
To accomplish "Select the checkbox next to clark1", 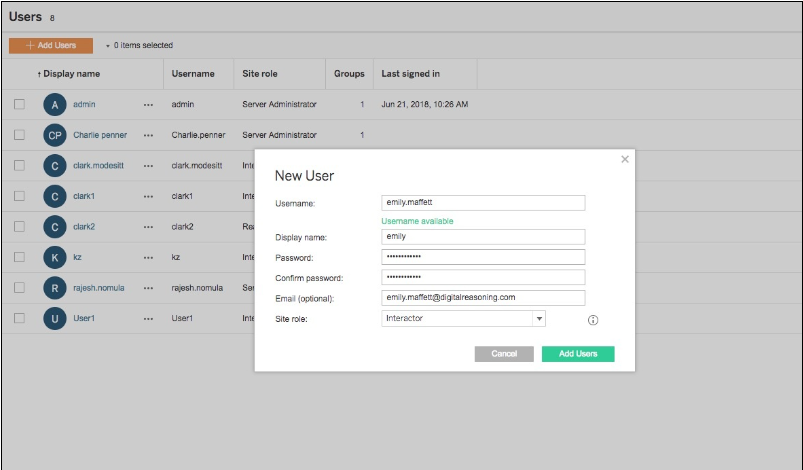I will 19,196.
